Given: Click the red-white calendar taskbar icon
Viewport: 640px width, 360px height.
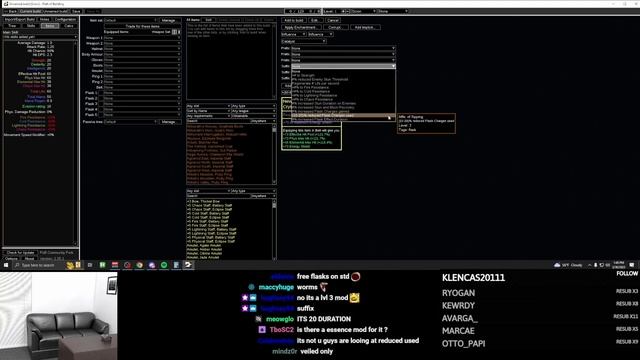Looking at the screenshot, I should click(115, 265).
